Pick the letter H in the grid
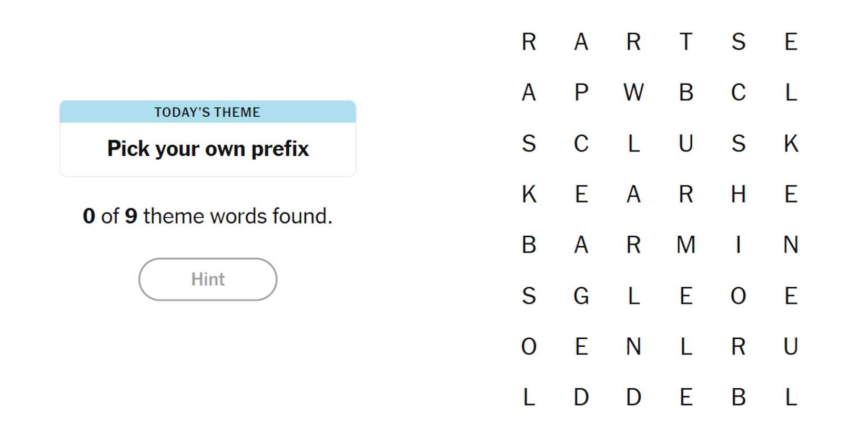The height and width of the screenshot is (434, 868). click(x=738, y=194)
